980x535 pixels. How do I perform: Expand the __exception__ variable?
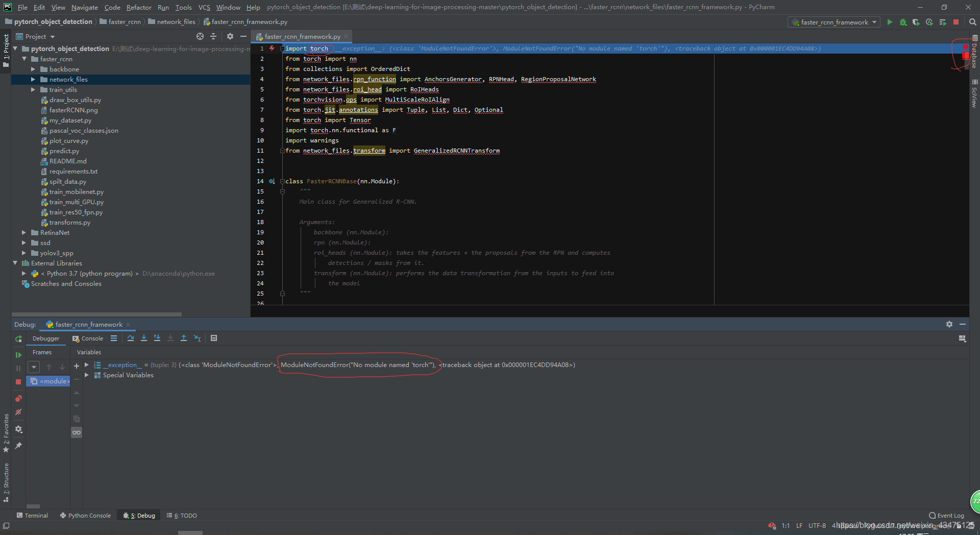pyautogui.click(x=87, y=364)
